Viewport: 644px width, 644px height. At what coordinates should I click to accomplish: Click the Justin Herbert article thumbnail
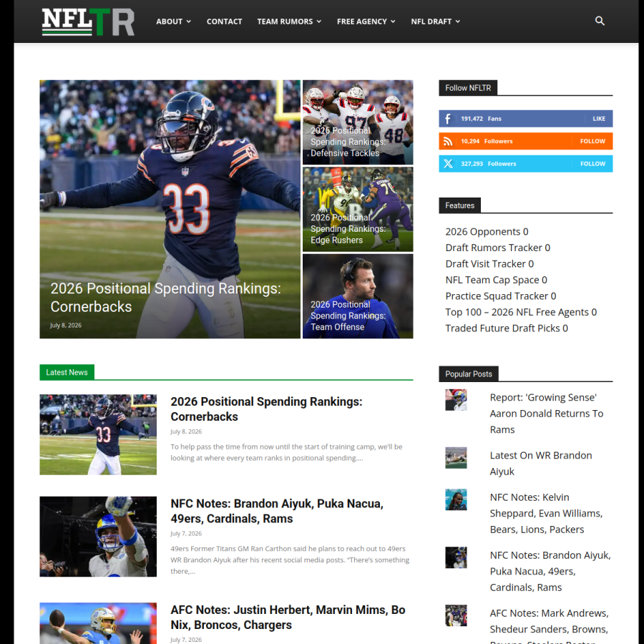point(98,623)
